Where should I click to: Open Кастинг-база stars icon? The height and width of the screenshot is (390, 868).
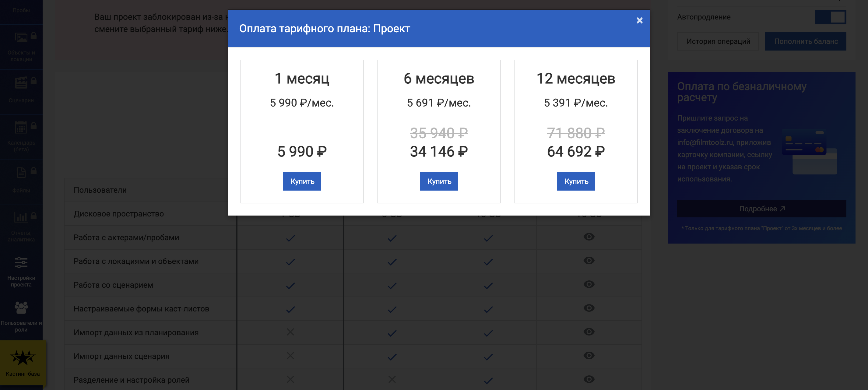23,358
